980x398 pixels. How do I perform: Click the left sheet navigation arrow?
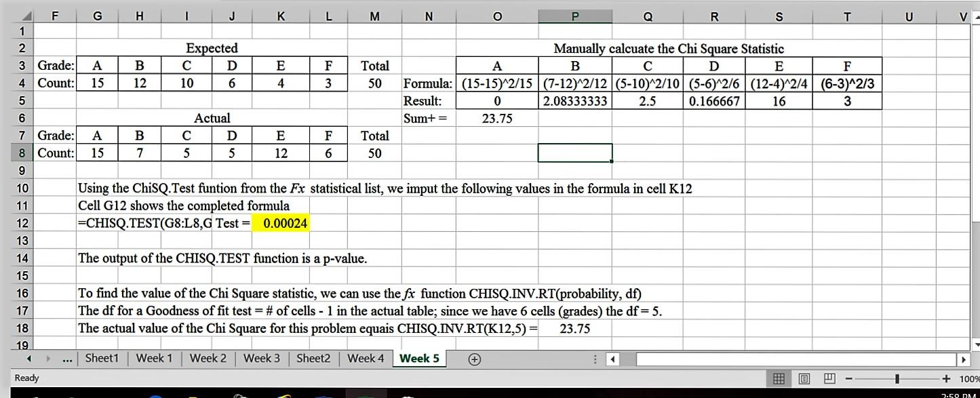pyautogui.click(x=28, y=358)
